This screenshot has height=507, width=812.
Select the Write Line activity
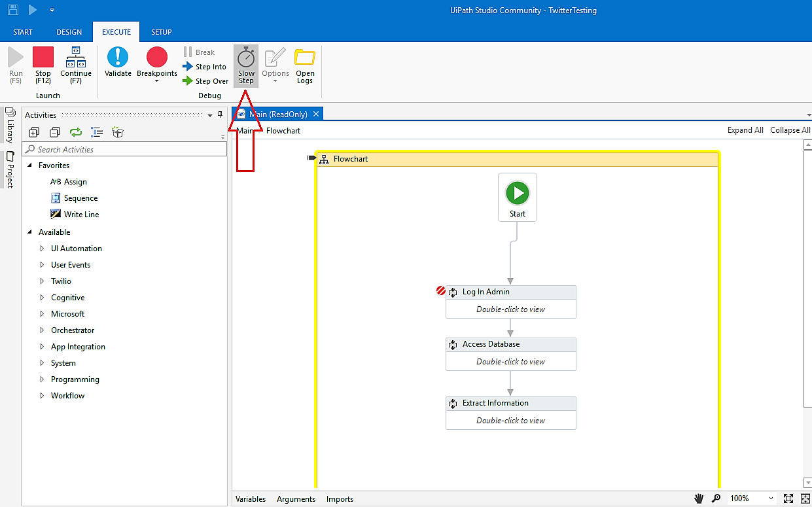tap(75, 215)
